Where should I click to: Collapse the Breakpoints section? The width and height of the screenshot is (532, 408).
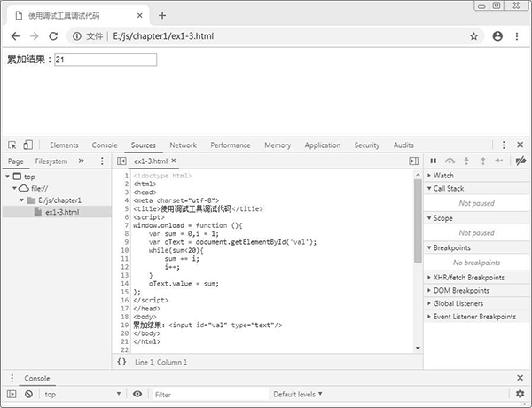476,247
